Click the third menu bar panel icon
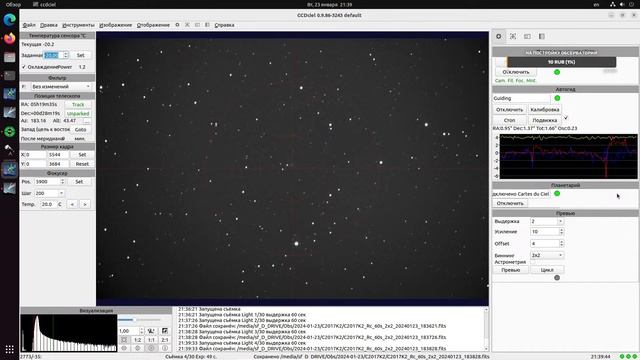The image size is (640, 360). tap(197, 25)
